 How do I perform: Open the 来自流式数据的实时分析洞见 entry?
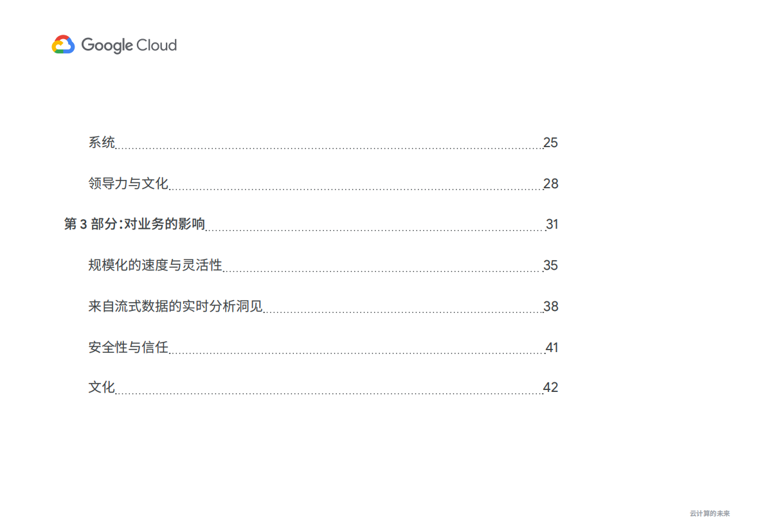pos(175,306)
